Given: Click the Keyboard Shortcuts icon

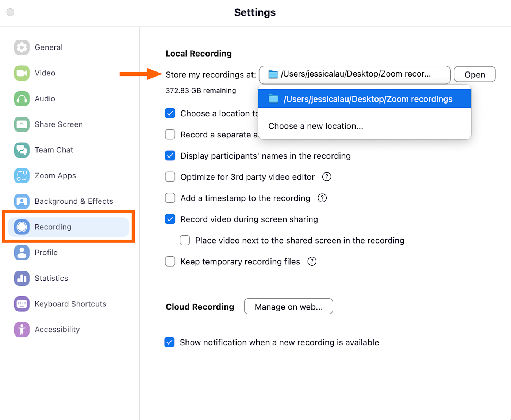Looking at the screenshot, I should [x=22, y=304].
